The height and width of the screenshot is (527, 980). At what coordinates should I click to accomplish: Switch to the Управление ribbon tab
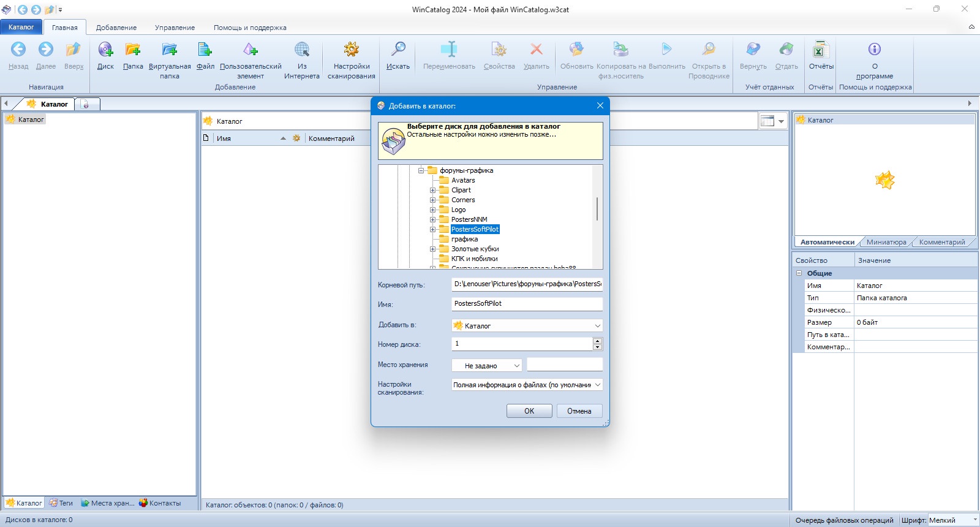(x=175, y=28)
